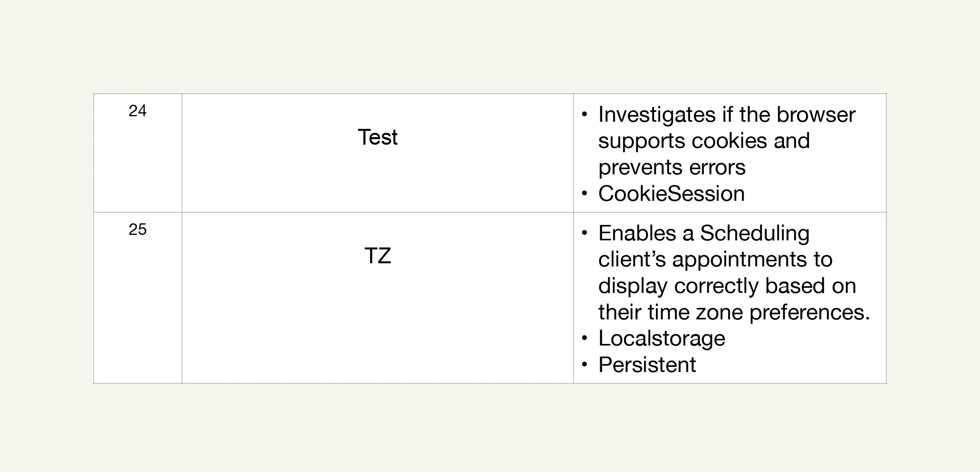
Task: Click the word "browser" in the description
Action: point(816,115)
